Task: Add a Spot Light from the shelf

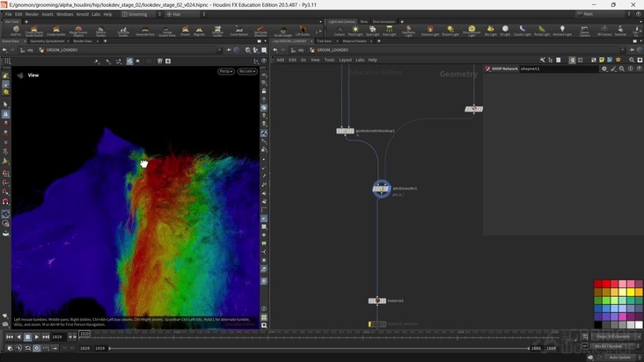Action: pos(372,31)
